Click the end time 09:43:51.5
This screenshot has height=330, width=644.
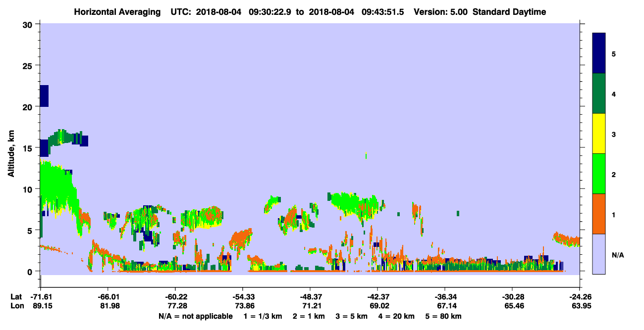(382, 12)
